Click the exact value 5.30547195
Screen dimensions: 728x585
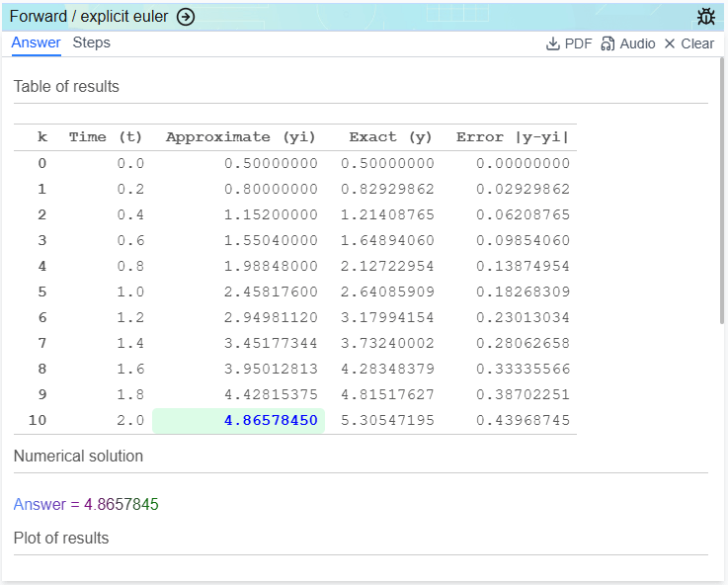click(x=387, y=420)
